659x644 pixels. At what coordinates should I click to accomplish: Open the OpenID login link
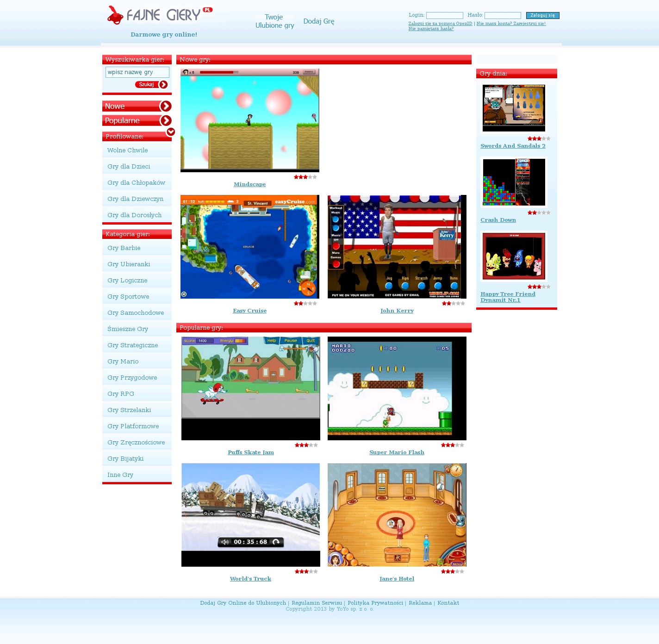click(x=440, y=24)
